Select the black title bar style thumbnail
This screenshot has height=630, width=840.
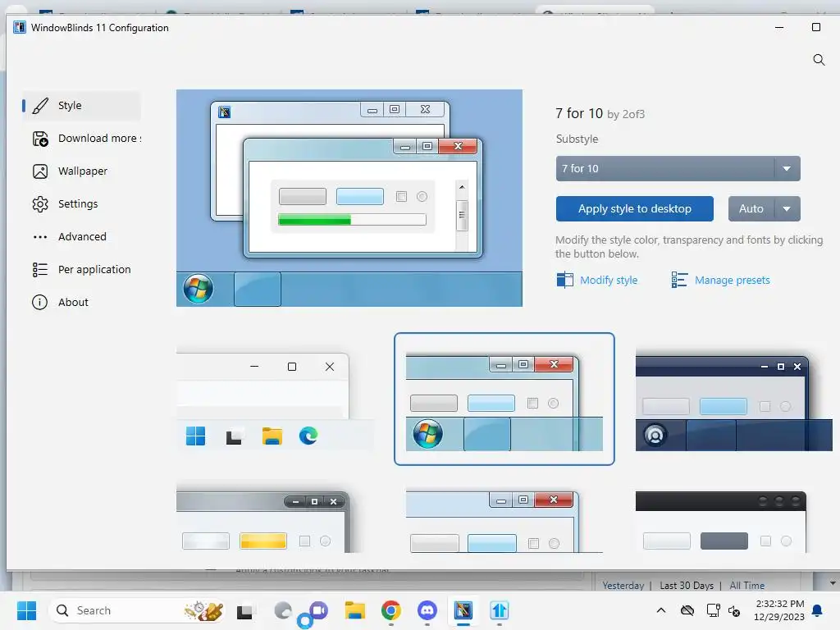721,522
